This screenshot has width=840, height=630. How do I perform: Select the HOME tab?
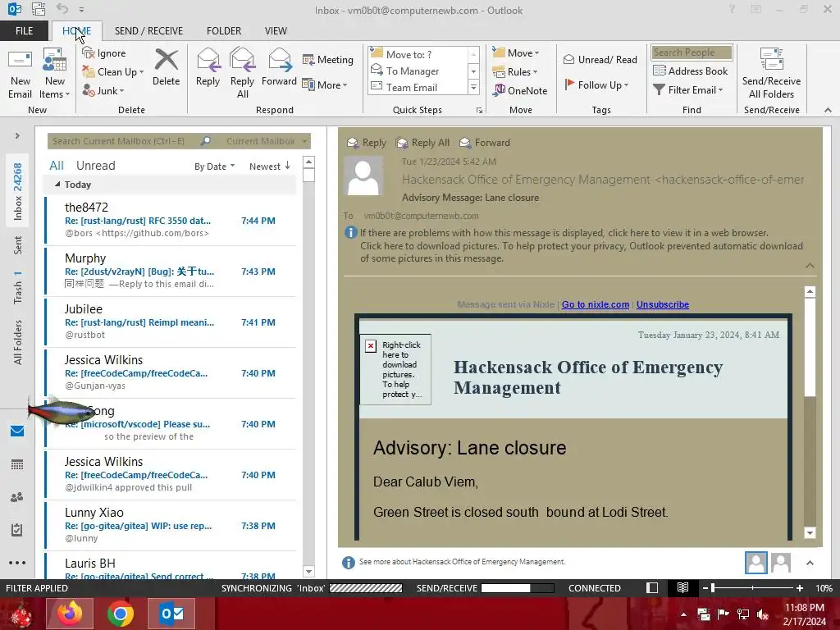pos(76,31)
